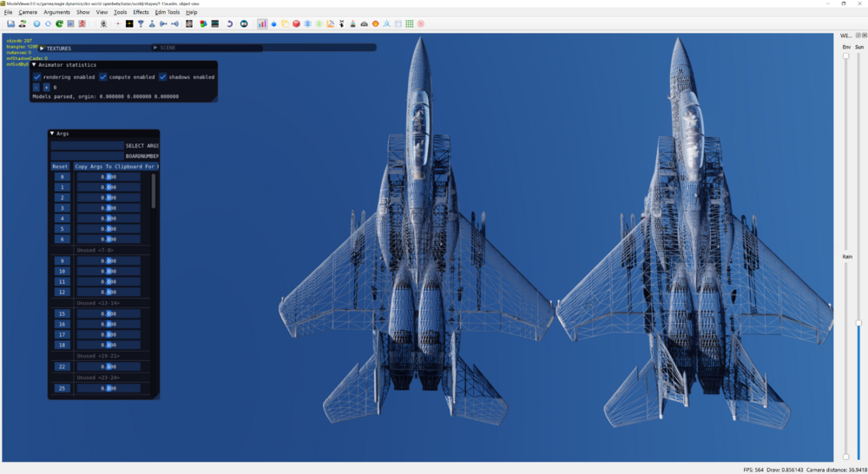Open the Show menu
This screenshot has height=474, width=868.
pyautogui.click(x=83, y=12)
